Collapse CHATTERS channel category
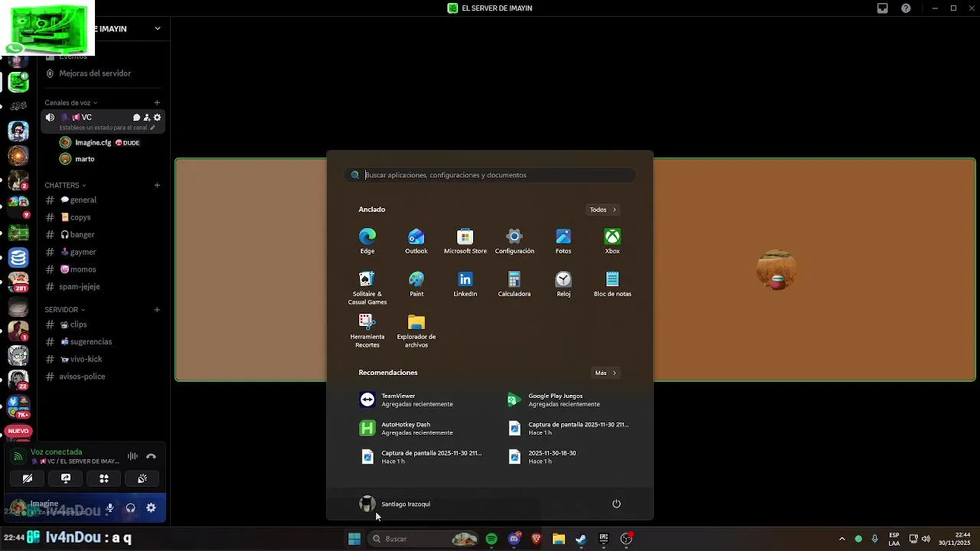 click(65, 185)
